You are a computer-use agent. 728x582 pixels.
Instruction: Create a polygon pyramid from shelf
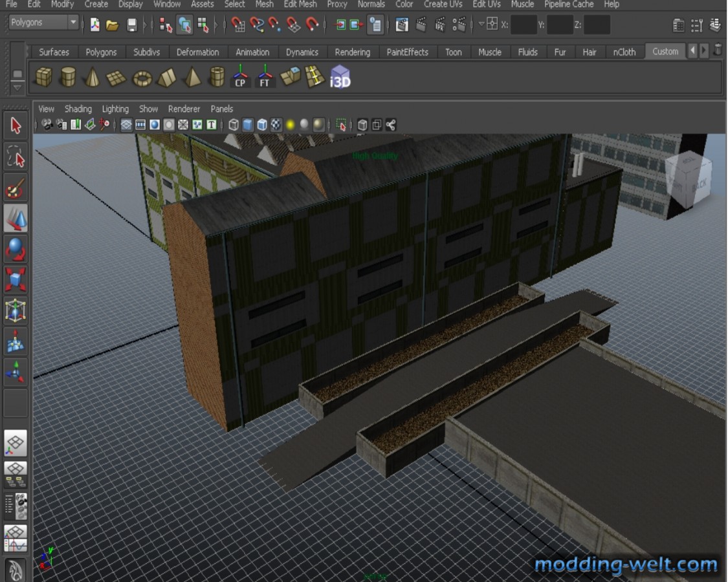(x=192, y=77)
